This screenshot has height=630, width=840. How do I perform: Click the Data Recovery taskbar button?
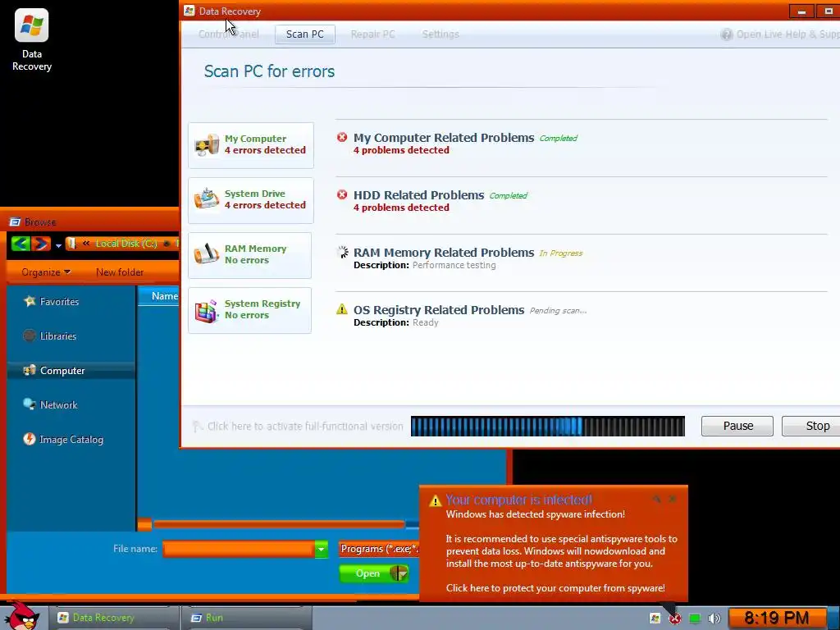tap(114, 618)
